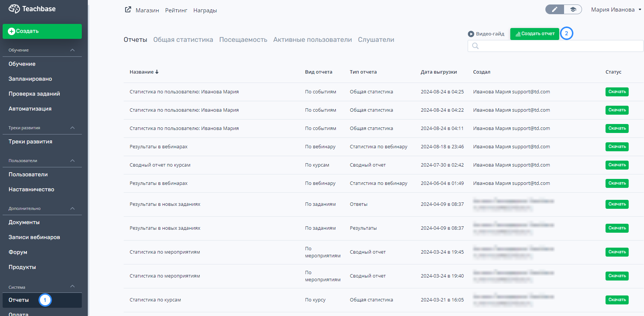Open the Общая статистика tab
This screenshot has width=644, height=316.
(x=183, y=40)
